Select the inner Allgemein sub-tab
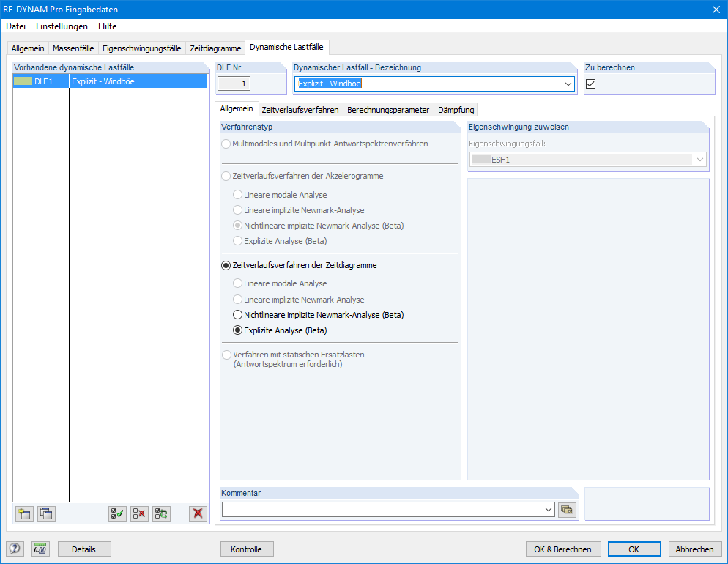The width and height of the screenshot is (728, 564). point(237,108)
